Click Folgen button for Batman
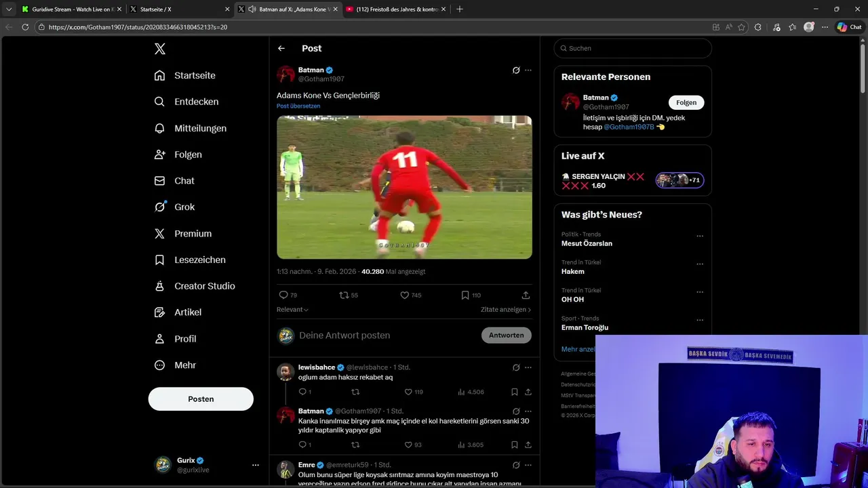868x488 pixels. click(x=686, y=102)
